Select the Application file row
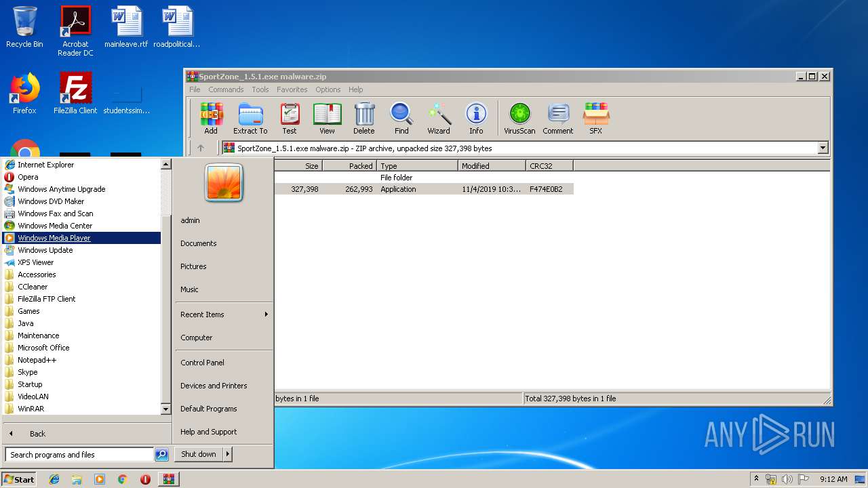Image resolution: width=868 pixels, height=488 pixels. pyautogui.click(x=424, y=189)
